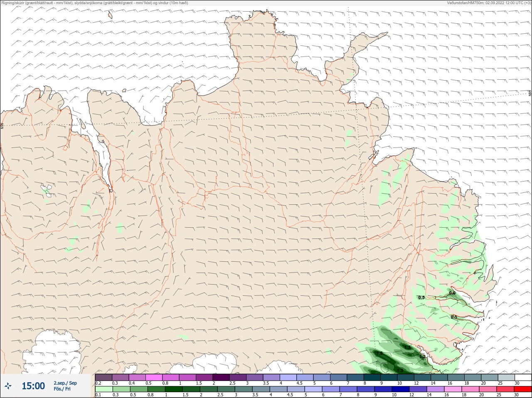Click the 'Fös./ Fri' weekday text
This screenshot has width=532, height=398.
(x=62, y=389)
